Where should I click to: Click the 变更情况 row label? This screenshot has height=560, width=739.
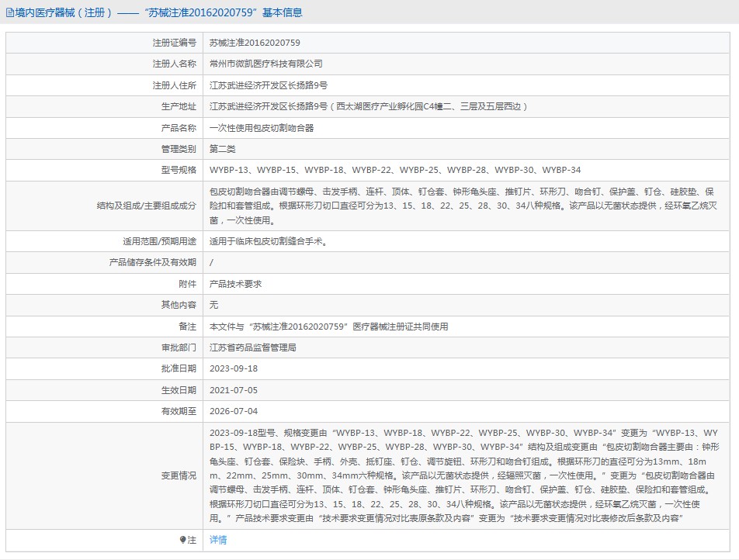pos(179,475)
